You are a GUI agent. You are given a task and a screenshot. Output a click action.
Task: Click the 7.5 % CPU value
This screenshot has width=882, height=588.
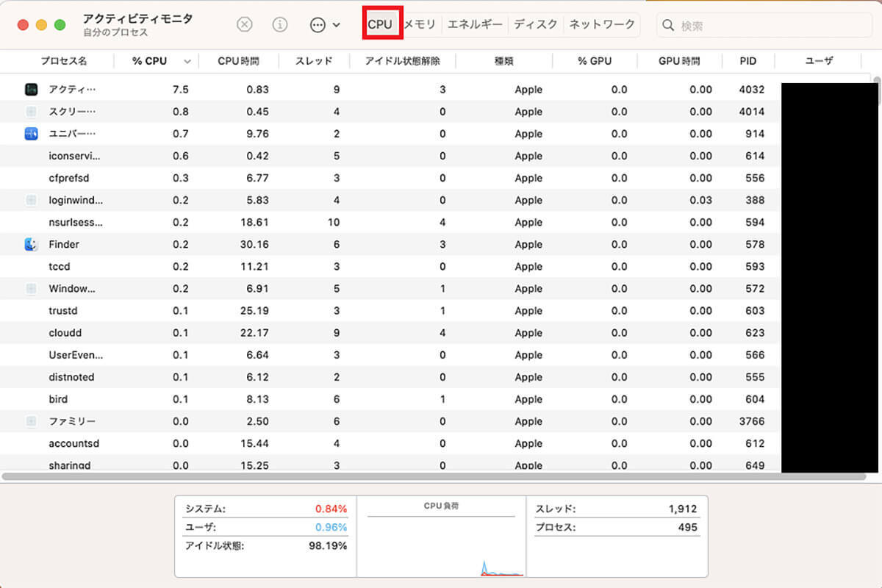coord(180,90)
